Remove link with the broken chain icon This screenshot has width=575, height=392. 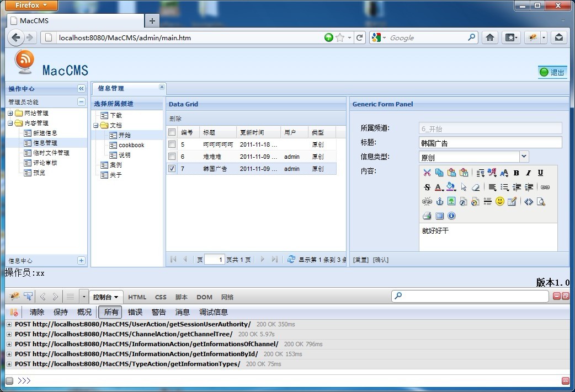(x=427, y=201)
